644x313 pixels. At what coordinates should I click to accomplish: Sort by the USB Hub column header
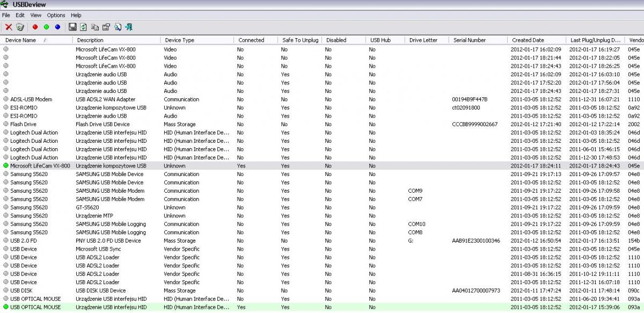tap(385, 40)
